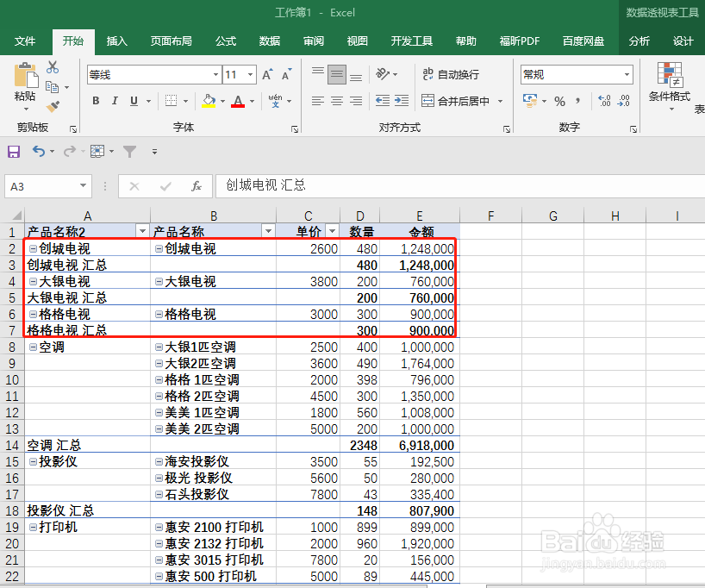Expand the Name Box dropdown arrow

[x=84, y=186]
